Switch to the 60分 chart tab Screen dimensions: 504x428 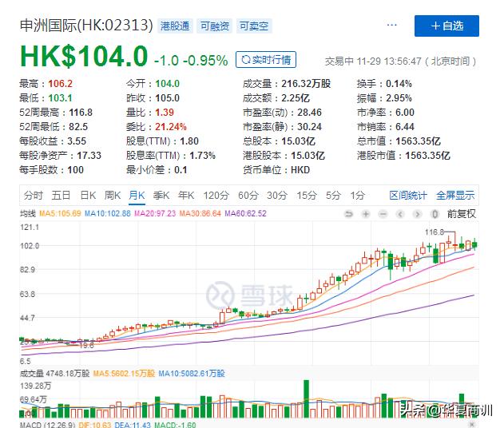click(248, 195)
